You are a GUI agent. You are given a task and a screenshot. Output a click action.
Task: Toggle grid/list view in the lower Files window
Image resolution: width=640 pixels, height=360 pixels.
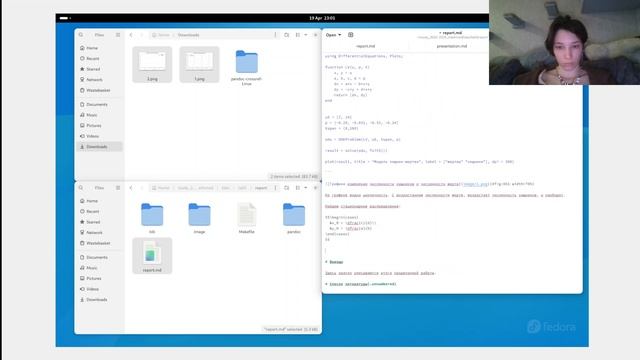(298, 188)
